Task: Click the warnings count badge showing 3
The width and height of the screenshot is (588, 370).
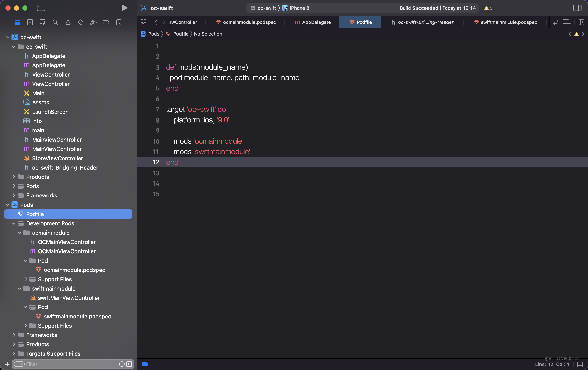Action: tap(488, 8)
